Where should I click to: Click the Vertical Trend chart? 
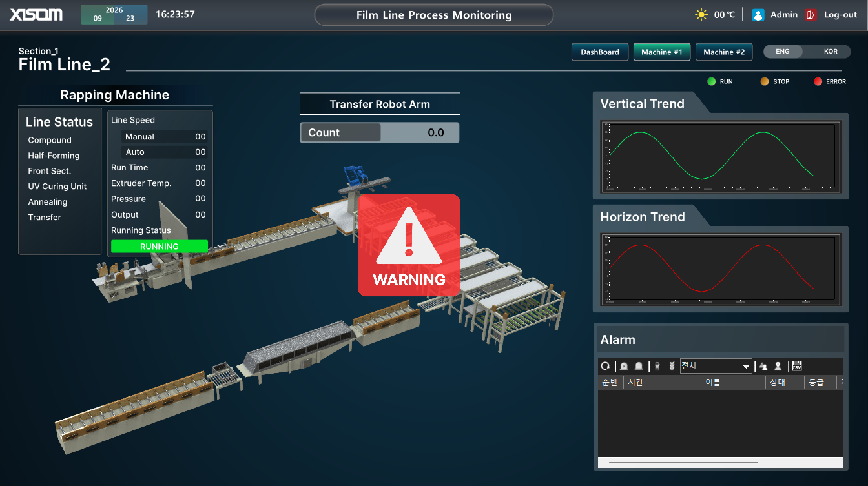pyautogui.click(x=721, y=156)
